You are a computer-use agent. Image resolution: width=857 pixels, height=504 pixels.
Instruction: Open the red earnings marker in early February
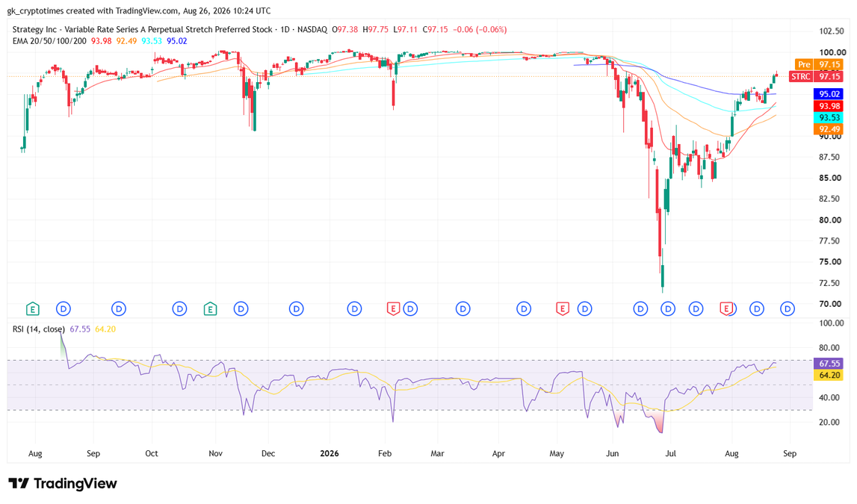[x=393, y=309]
